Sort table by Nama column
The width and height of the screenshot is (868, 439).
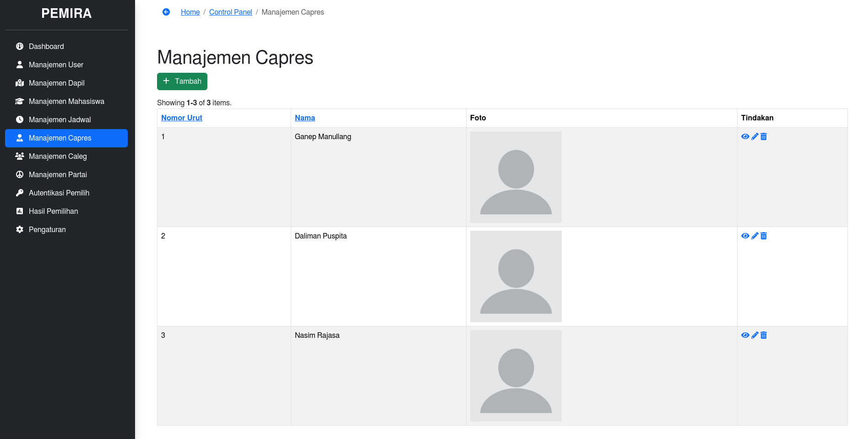304,118
